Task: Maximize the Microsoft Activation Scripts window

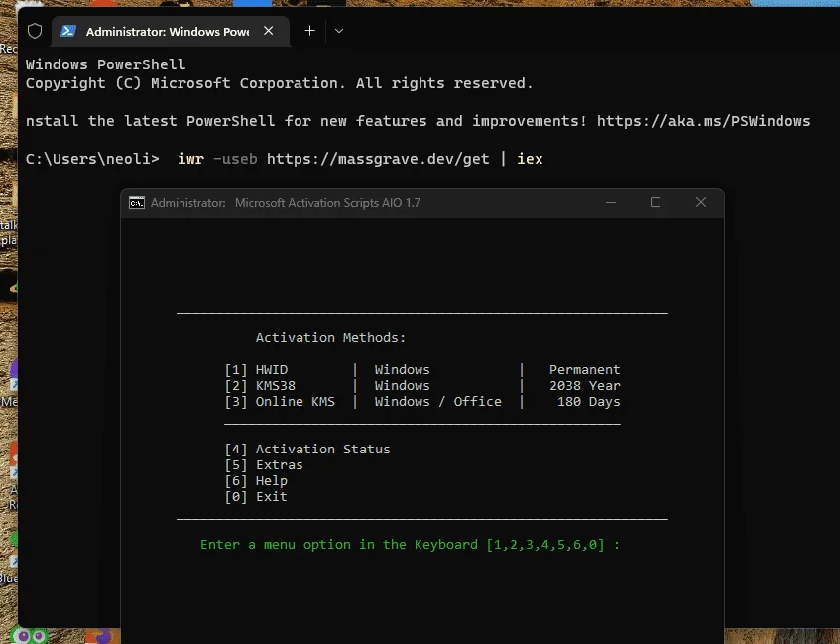Action: 656,202
